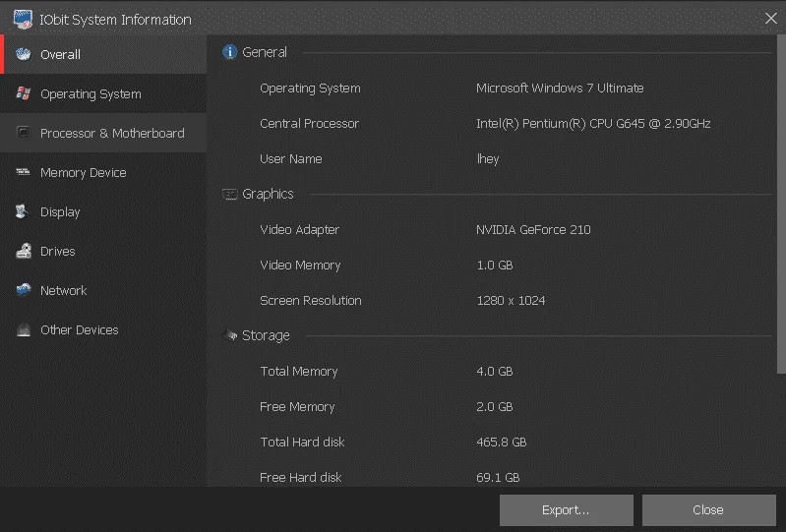Click the 'Operating System' label in General
786x532 pixels.
[x=310, y=89]
